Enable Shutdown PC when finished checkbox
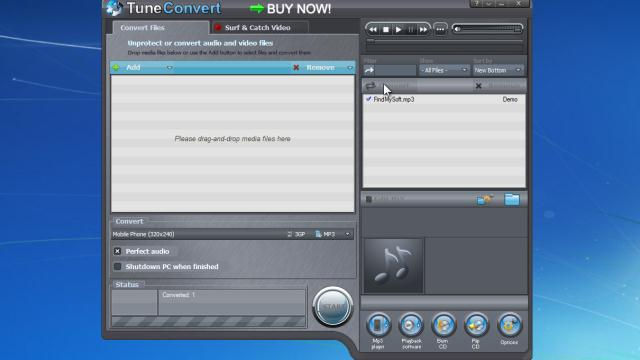Image resolution: width=640 pixels, height=360 pixels. point(118,267)
